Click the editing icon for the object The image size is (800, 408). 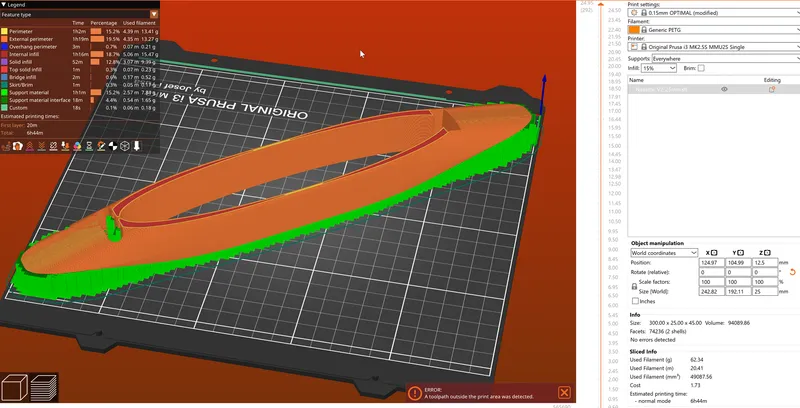771,89
